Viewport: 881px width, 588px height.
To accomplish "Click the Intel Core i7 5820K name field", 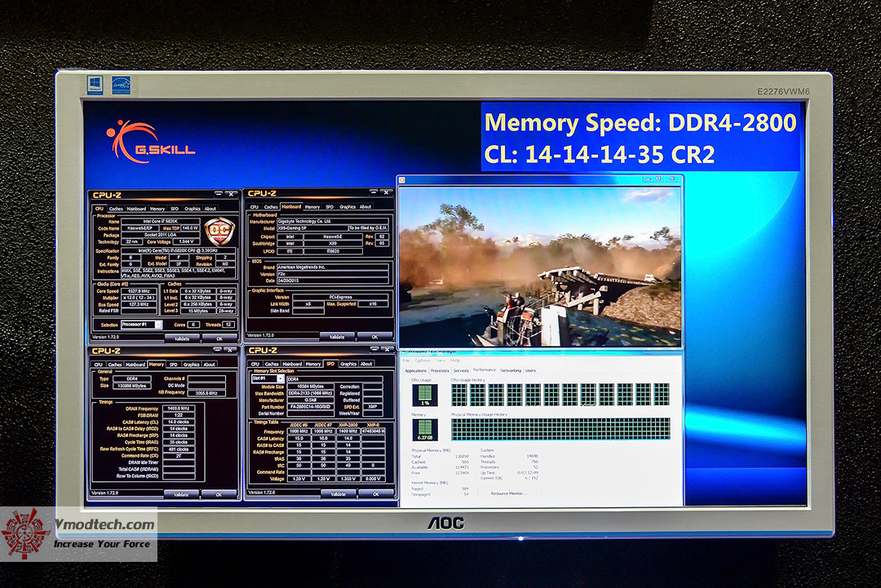I will point(160,222).
